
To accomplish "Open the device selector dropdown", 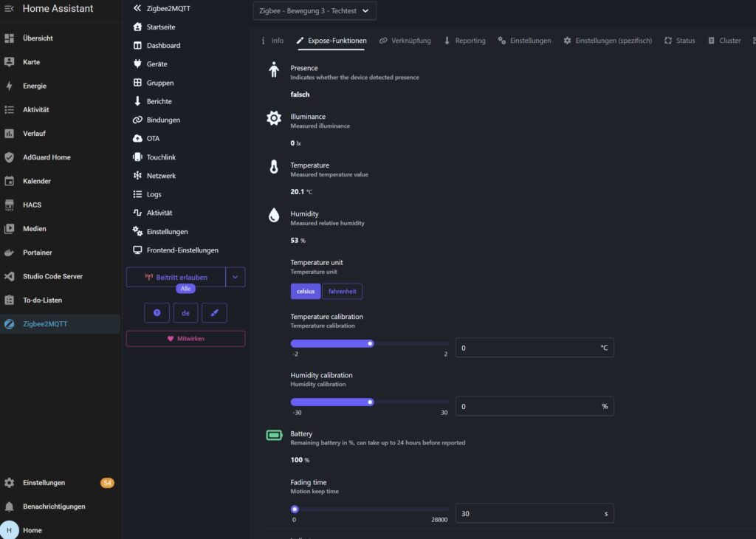I will (315, 10).
